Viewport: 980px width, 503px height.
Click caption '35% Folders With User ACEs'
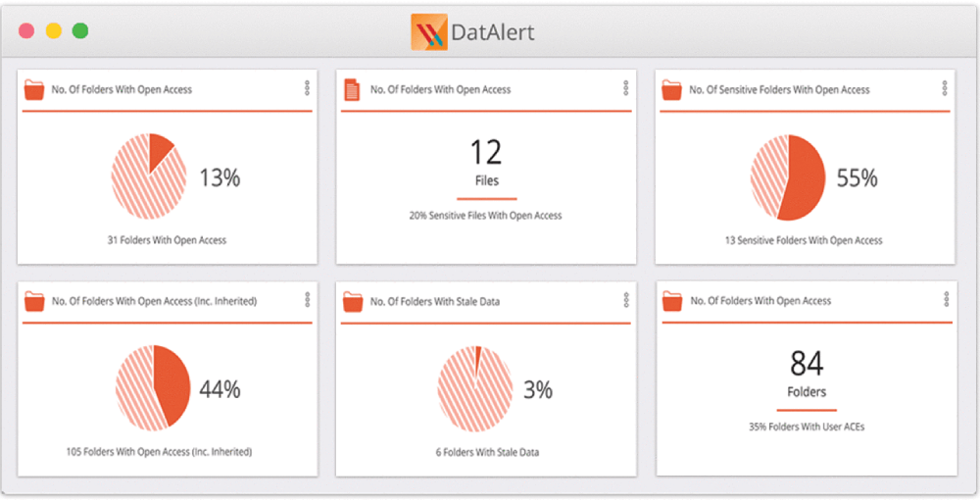click(807, 427)
